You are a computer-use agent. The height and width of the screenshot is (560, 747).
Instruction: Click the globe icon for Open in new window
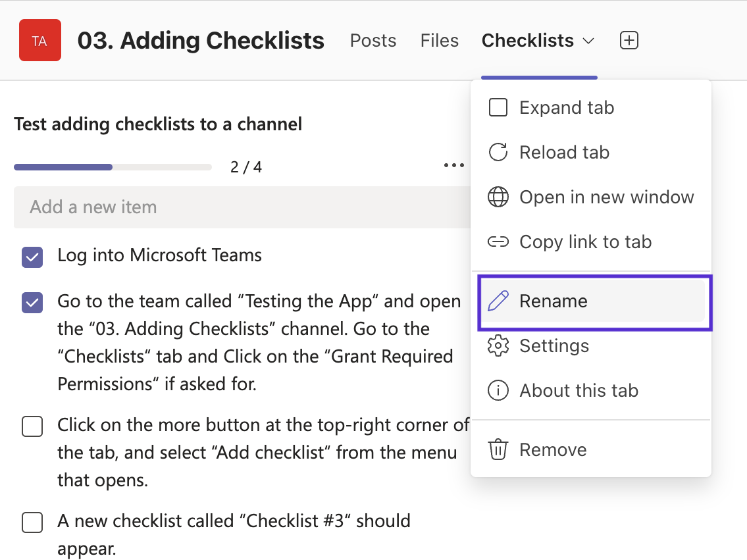[498, 197]
